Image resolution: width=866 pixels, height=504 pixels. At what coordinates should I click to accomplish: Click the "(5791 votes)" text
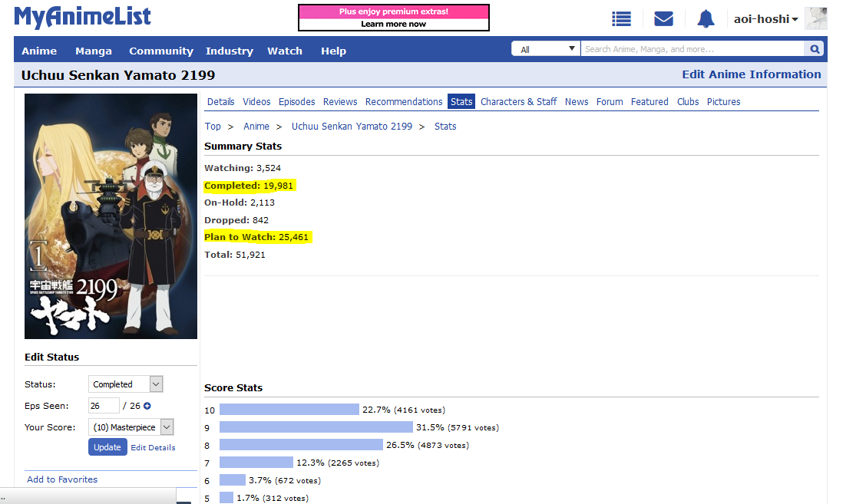pyautogui.click(x=474, y=428)
